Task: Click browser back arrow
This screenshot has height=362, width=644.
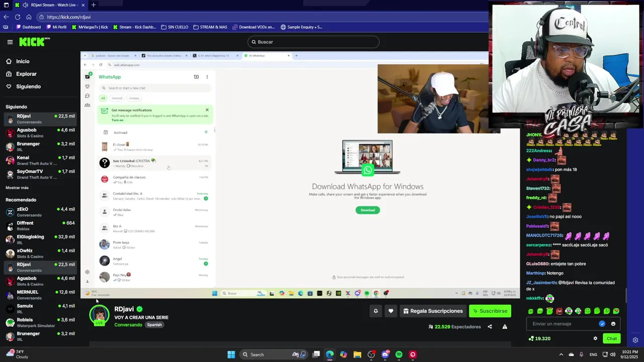Action: point(6,17)
